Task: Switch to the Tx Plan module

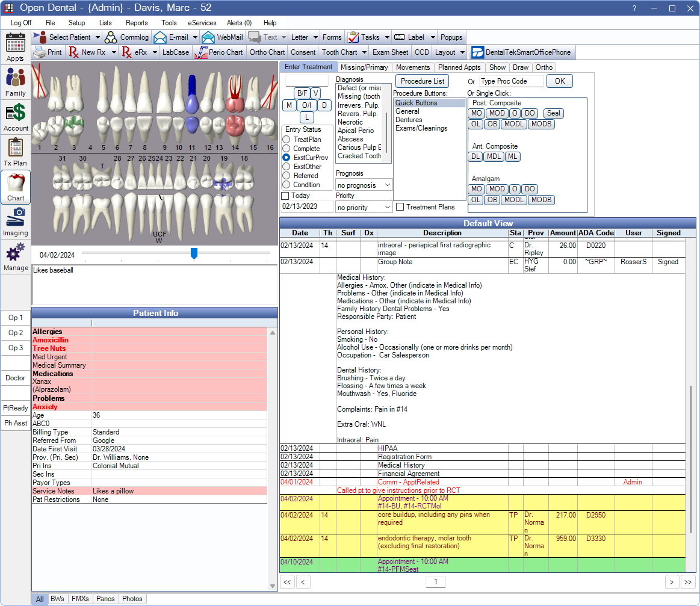Action: 16,152
